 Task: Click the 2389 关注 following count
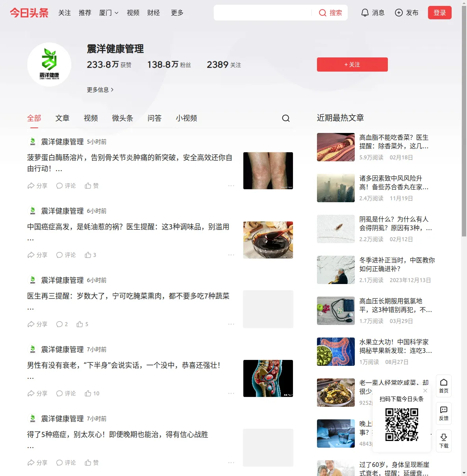tap(224, 65)
